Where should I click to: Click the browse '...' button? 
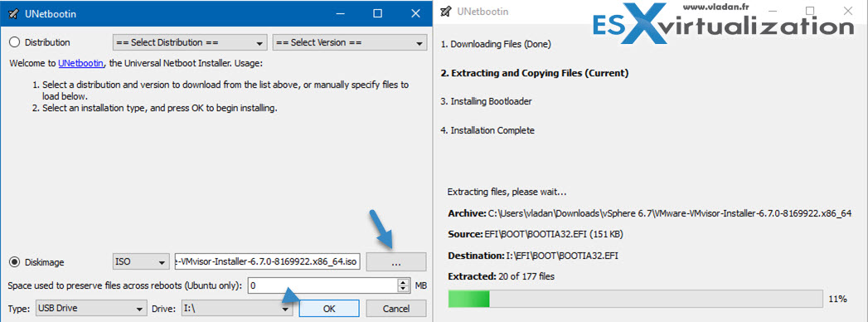[395, 261]
